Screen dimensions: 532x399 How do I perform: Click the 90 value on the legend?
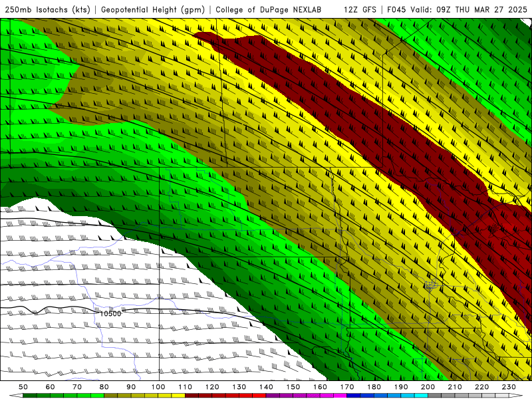click(x=131, y=387)
